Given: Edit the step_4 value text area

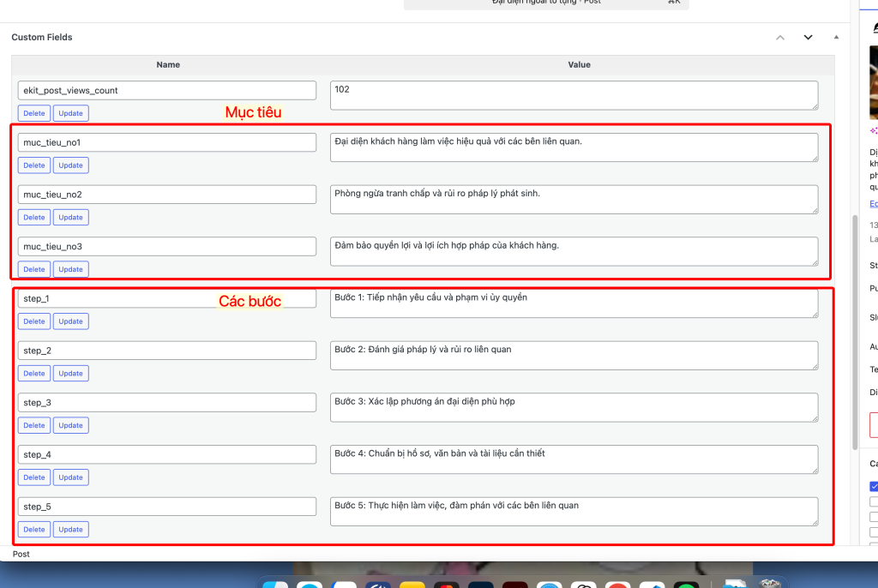Looking at the screenshot, I should (573, 459).
